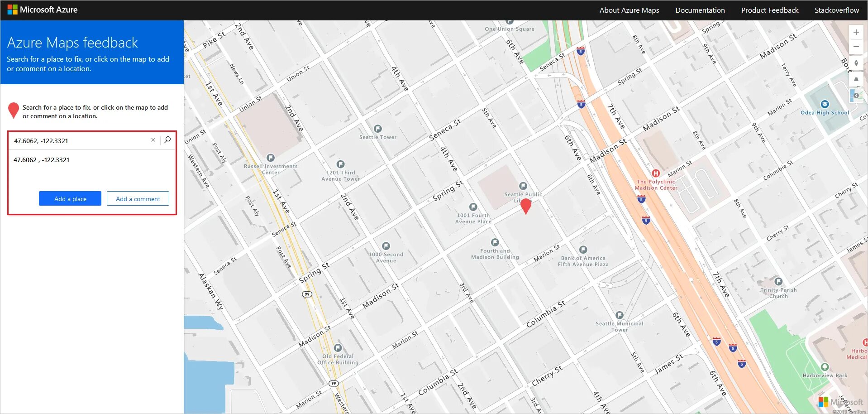The width and height of the screenshot is (868, 414).
Task: Open About Azure Maps link
Action: [629, 10]
